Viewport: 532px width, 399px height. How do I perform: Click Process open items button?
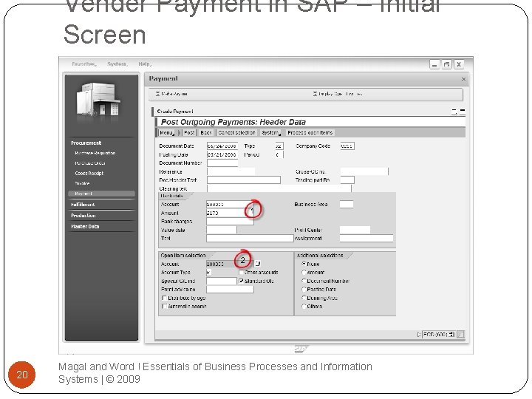click(310, 133)
